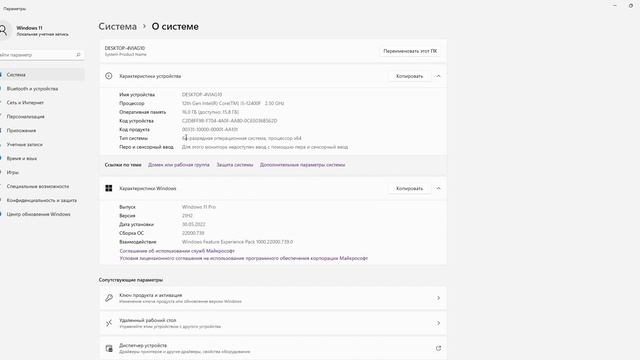Select Приложения in the sidebar
The height and width of the screenshot is (360, 640).
coord(42,130)
